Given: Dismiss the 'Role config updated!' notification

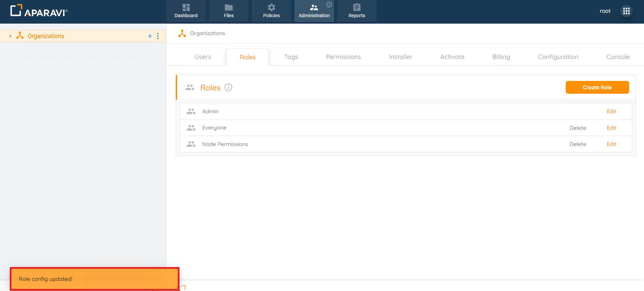Looking at the screenshot, I should [94, 279].
